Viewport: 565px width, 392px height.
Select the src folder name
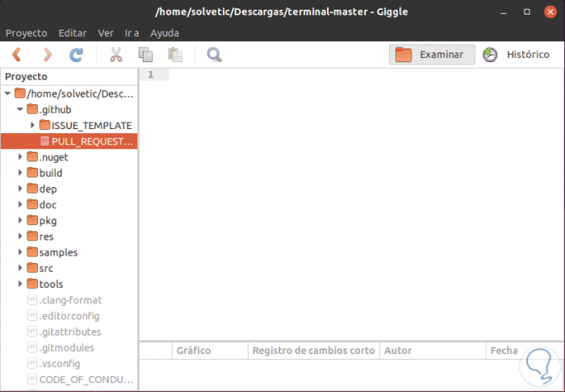46,268
